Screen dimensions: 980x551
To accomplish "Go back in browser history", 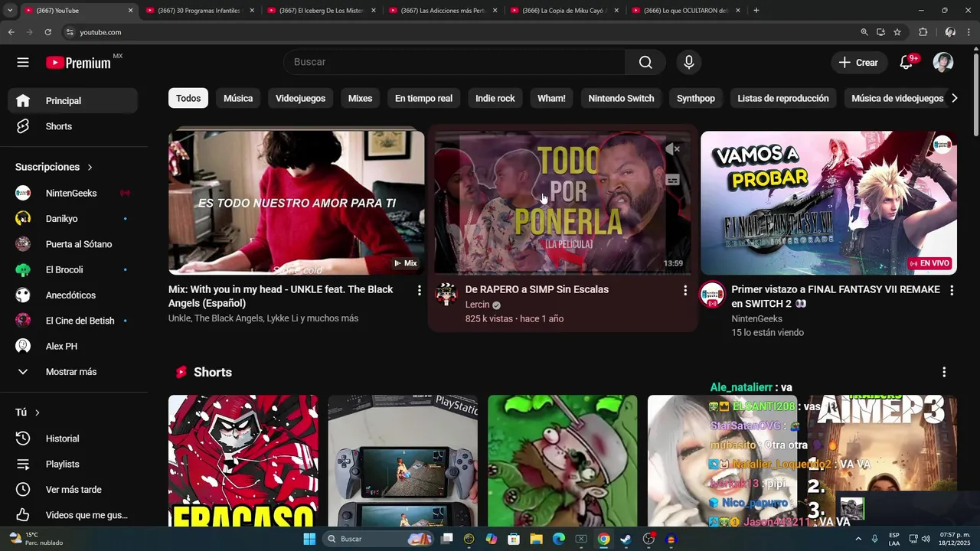I will [x=11, y=32].
